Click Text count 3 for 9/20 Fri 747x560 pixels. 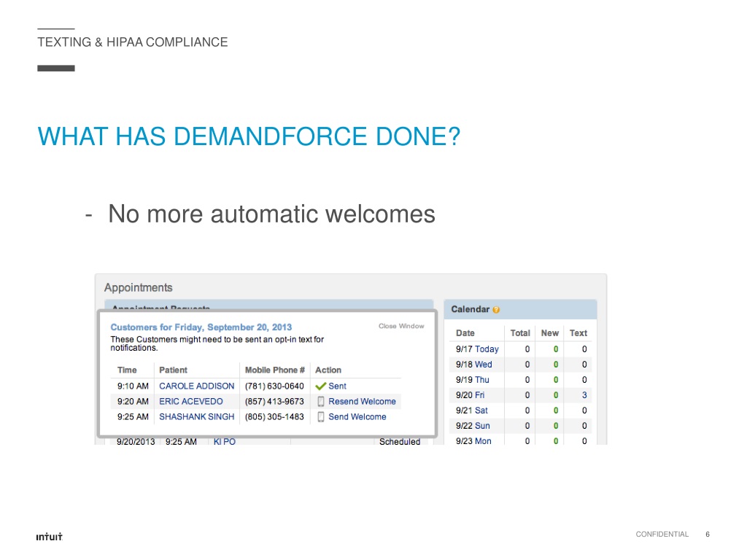click(x=584, y=394)
